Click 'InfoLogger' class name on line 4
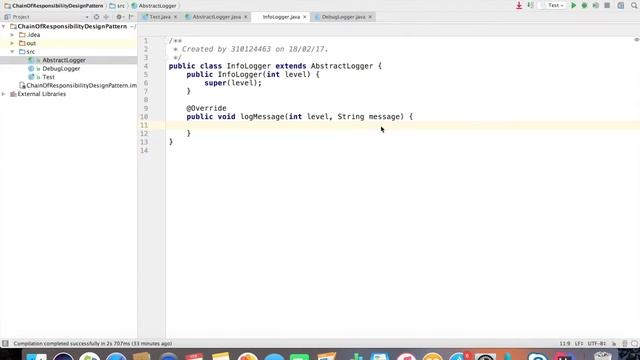 (249, 66)
